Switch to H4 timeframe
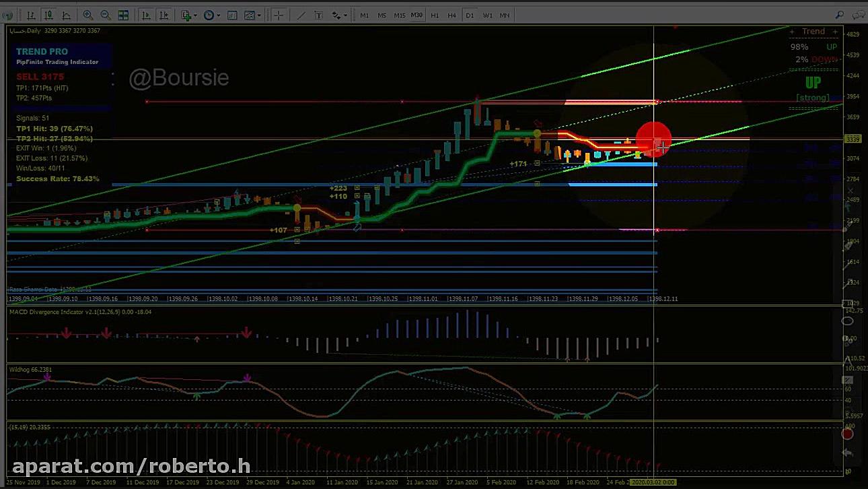 coord(452,15)
